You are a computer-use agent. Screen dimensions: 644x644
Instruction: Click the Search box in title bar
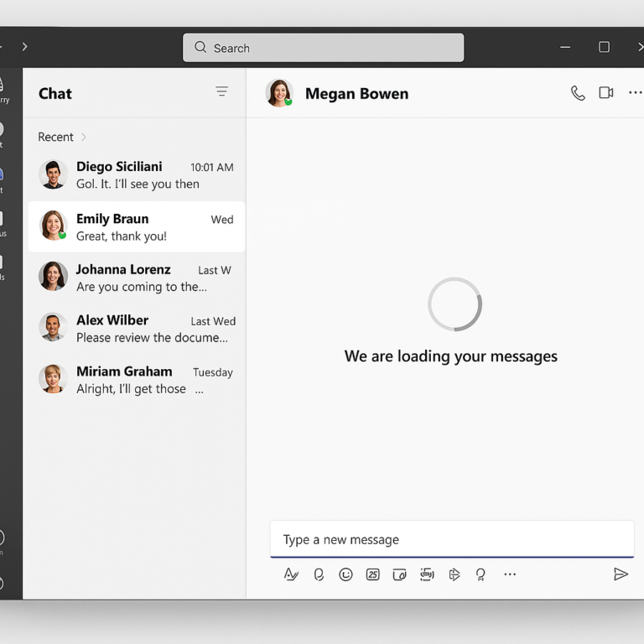(x=323, y=48)
